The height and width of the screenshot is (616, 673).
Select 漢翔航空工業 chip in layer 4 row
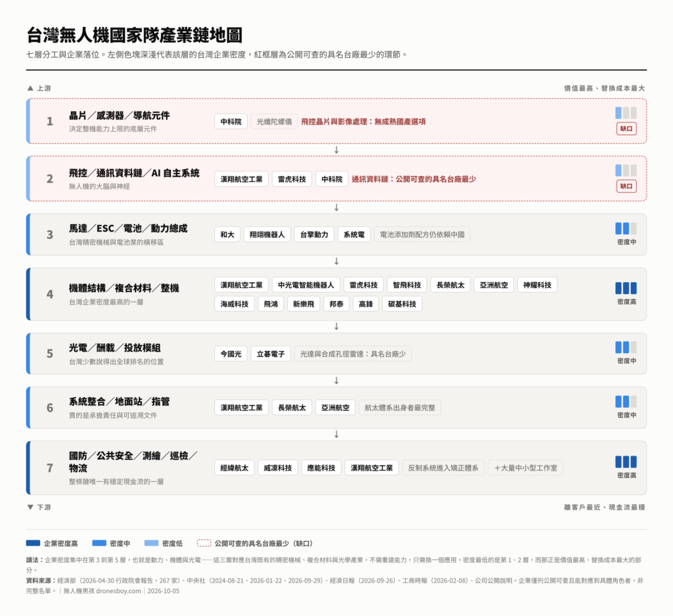(241, 285)
